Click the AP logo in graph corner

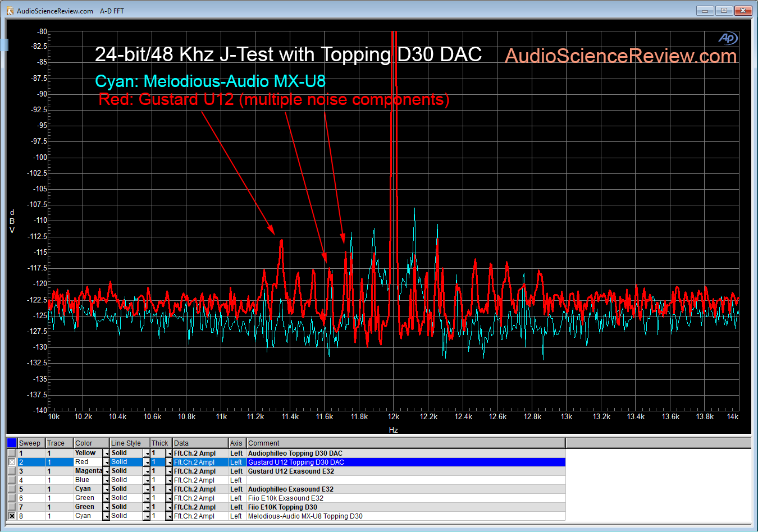728,38
